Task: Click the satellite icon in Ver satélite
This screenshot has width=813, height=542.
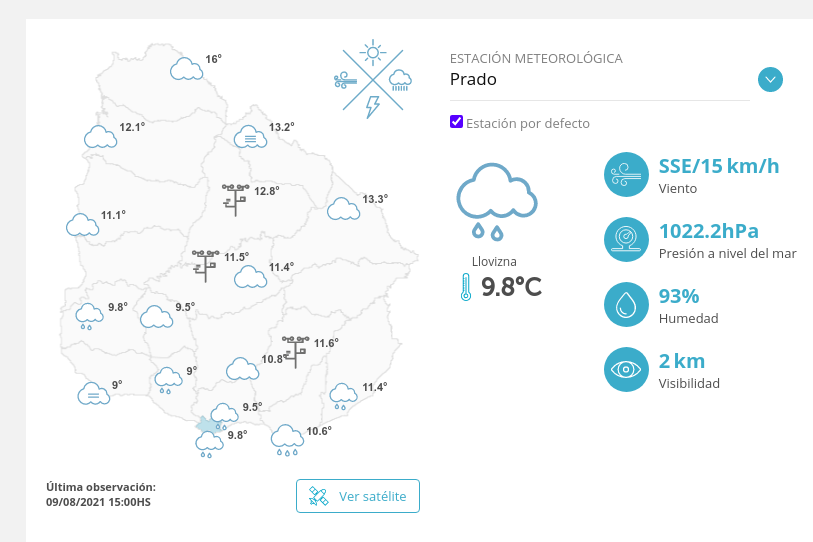Action: tap(318, 496)
